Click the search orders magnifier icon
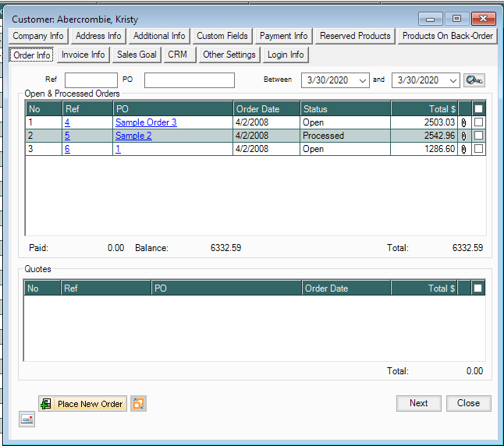 (474, 80)
